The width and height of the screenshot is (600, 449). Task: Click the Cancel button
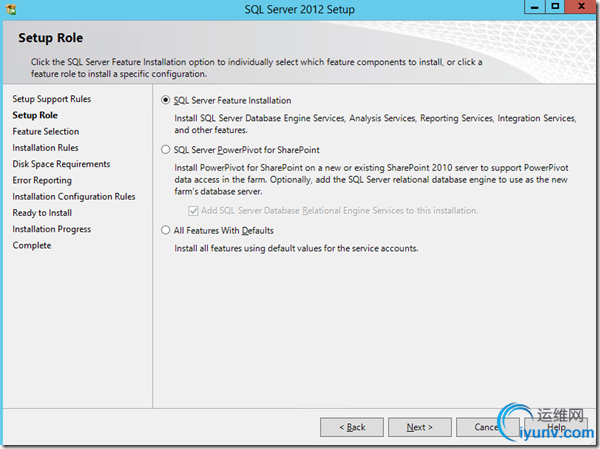488,427
